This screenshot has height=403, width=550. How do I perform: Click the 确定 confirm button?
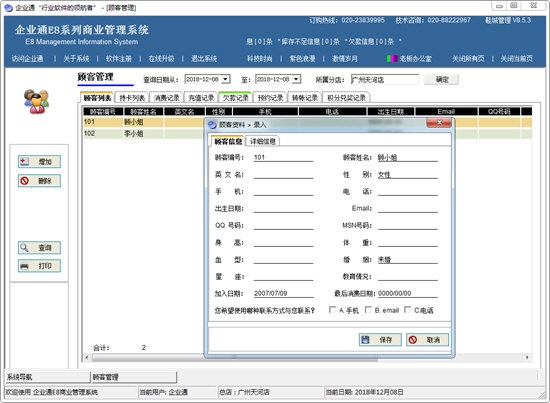click(442, 80)
